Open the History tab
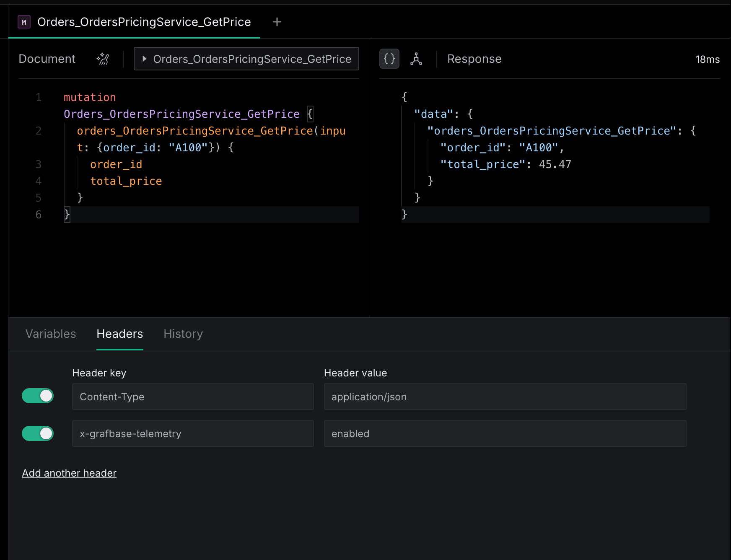The height and width of the screenshot is (560, 731). [x=183, y=334]
